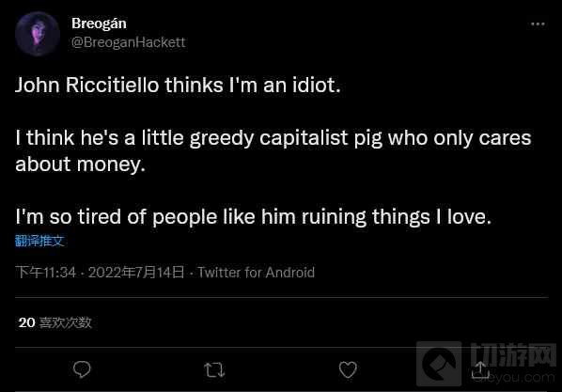This screenshot has height=392, width=562.
Task: Click the 'I'm so tired of people' sentence
Action: [253, 217]
